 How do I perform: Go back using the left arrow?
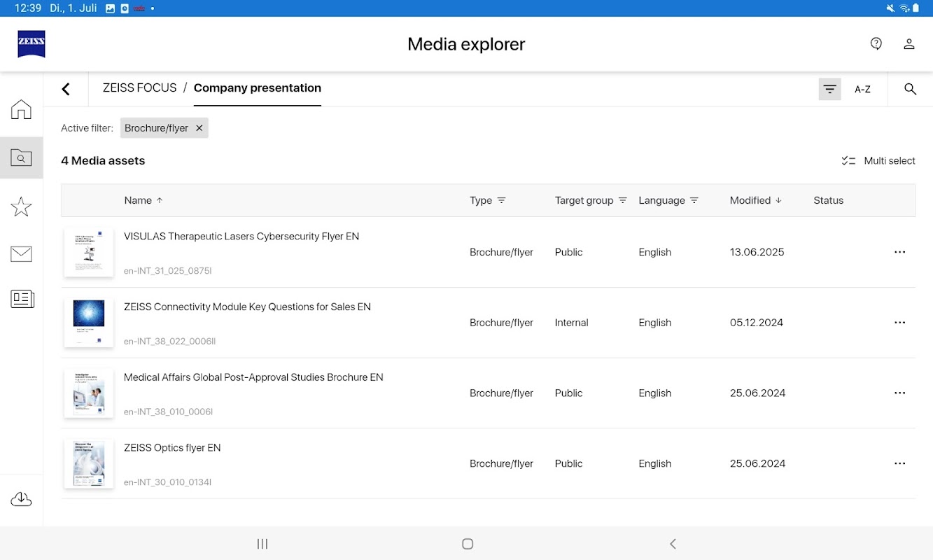click(66, 89)
